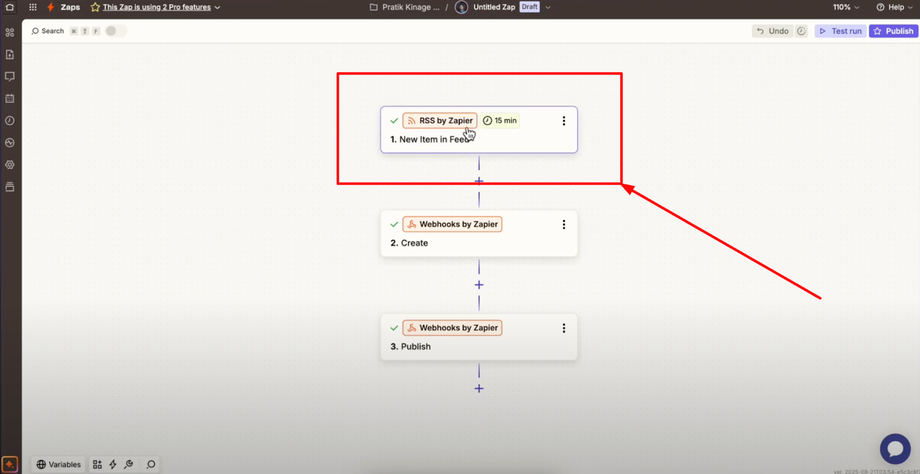Viewport: 920px width, 474px height.
Task: Open the three-dot menu on Create step
Action: (564, 225)
